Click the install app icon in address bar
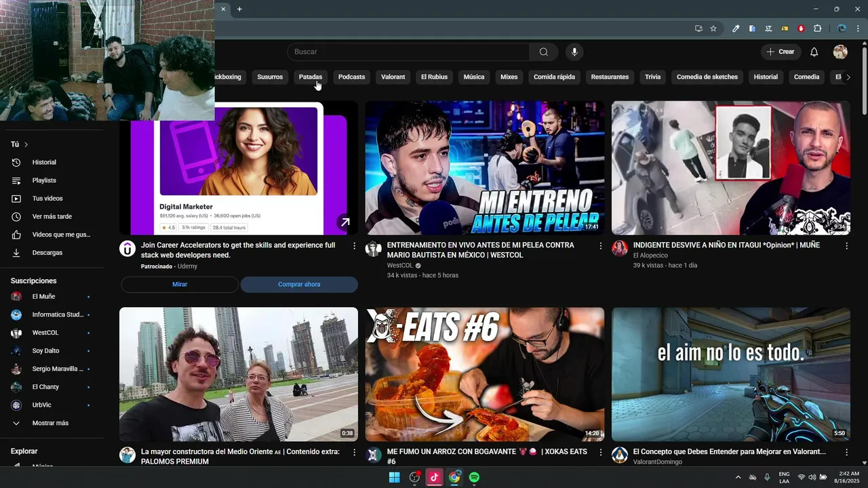 point(698,28)
